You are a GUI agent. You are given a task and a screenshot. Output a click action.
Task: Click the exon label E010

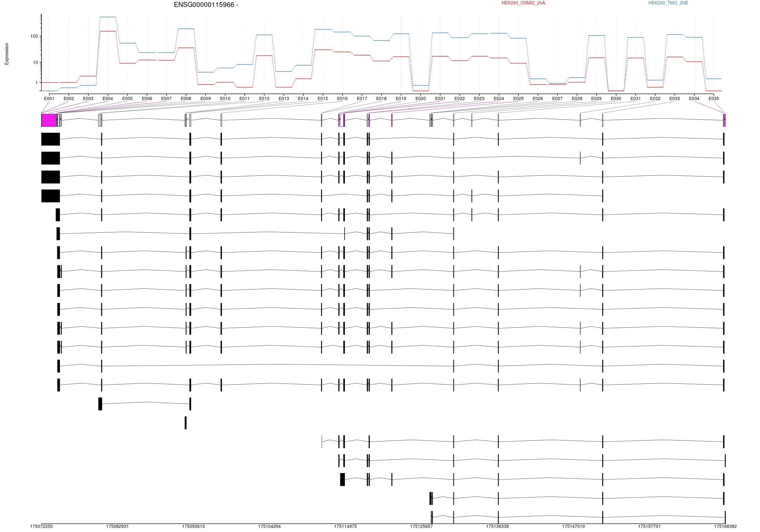225,99
